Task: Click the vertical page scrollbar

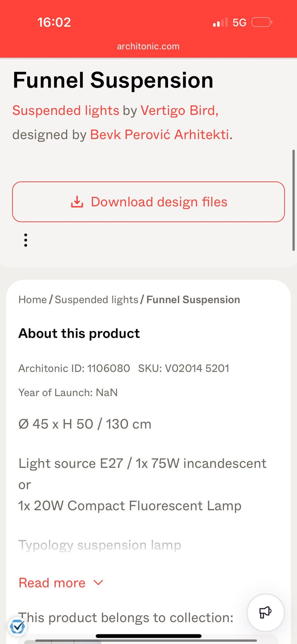Action: [x=293, y=200]
